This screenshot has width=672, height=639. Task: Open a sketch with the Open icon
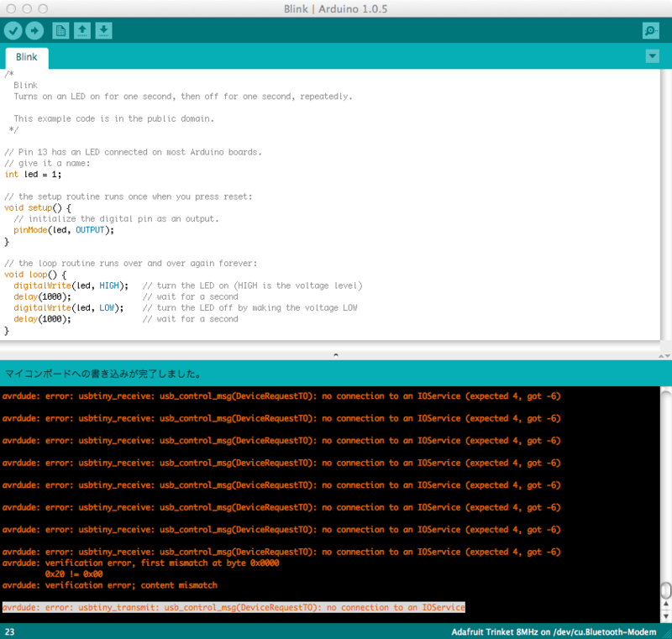[81, 31]
